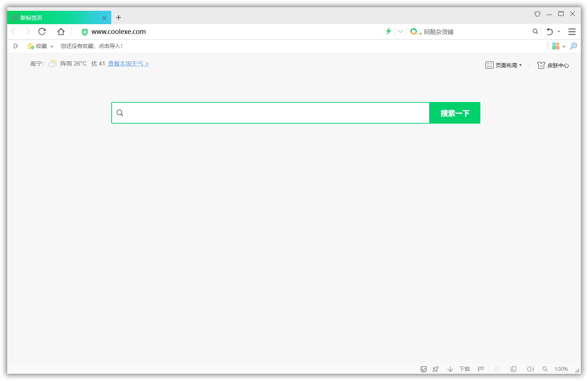Toggle IE compatibility mode in status bar
Screen dimensions: 588x381
497,369
